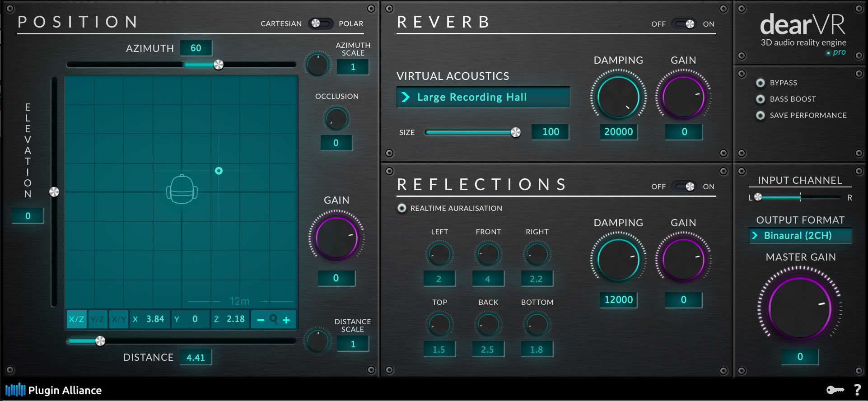Click the Elevation value field

[x=28, y=216]
